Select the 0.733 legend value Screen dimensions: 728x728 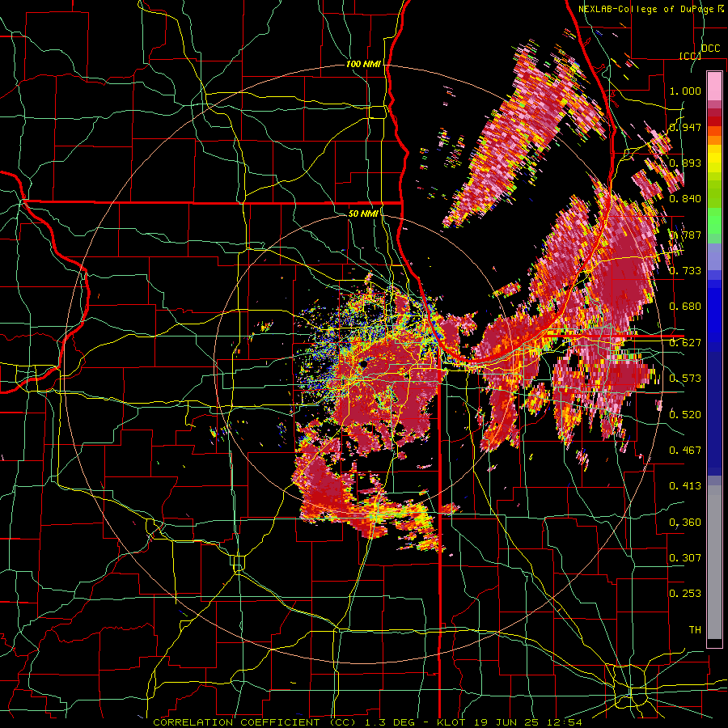pos(685,271)
